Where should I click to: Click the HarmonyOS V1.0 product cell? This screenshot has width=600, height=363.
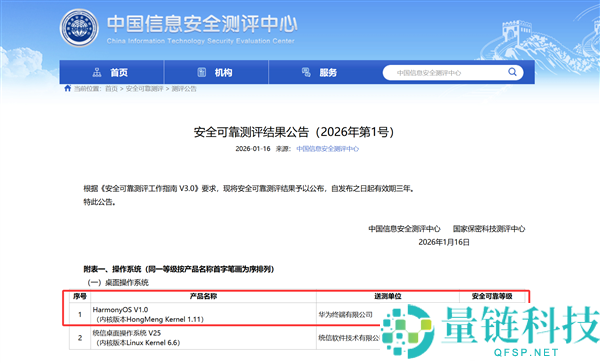point(204,314)
